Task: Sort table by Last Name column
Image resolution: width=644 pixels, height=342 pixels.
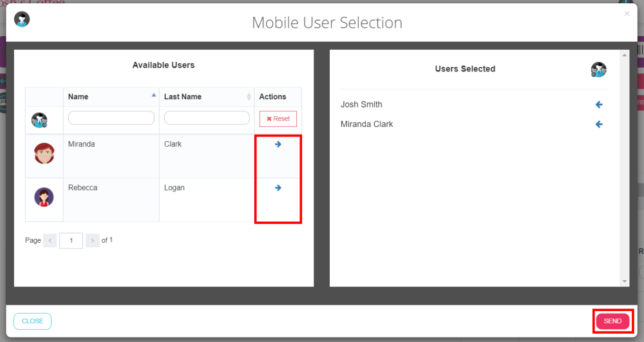Action: pos(206,97)
